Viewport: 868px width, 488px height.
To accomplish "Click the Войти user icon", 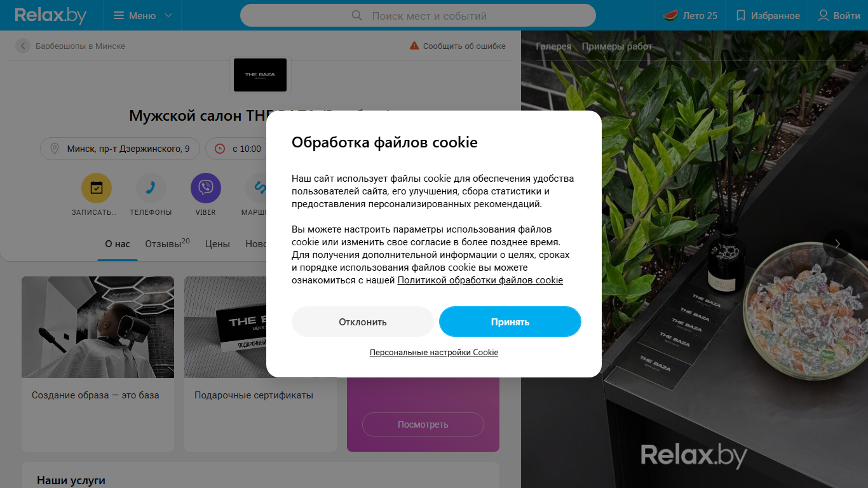I will pos(823,15).
